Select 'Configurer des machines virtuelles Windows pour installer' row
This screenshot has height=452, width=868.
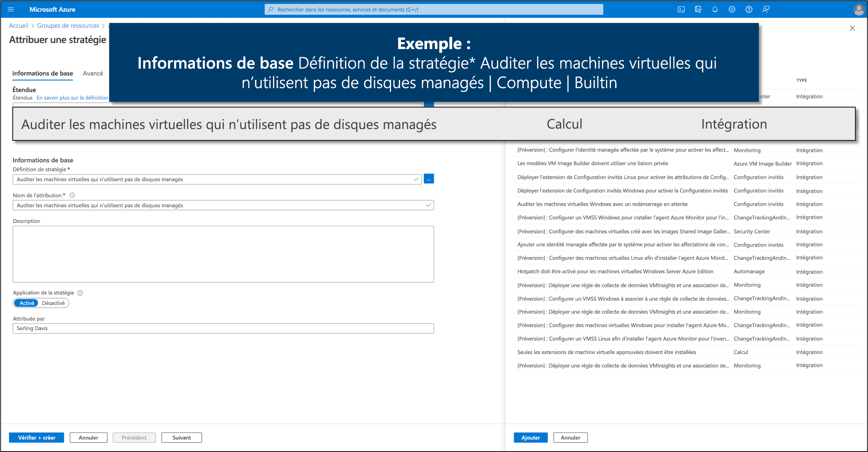click(686, 325)
